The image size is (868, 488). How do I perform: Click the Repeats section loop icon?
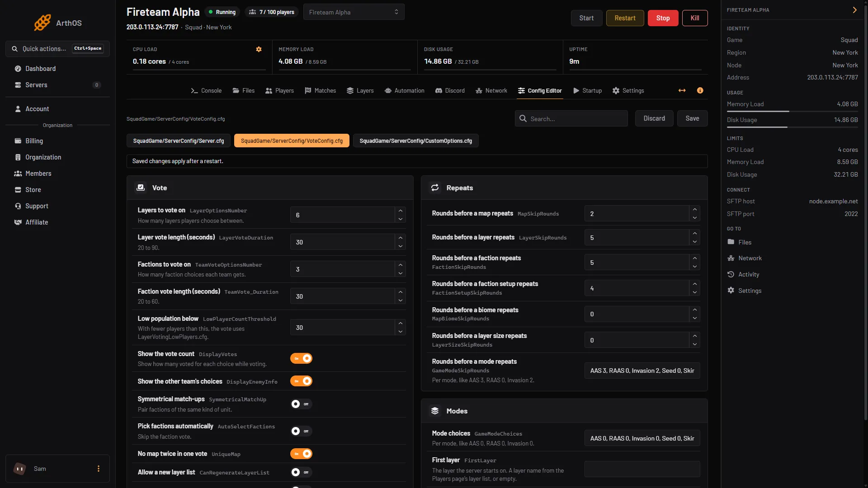[435, 188]
